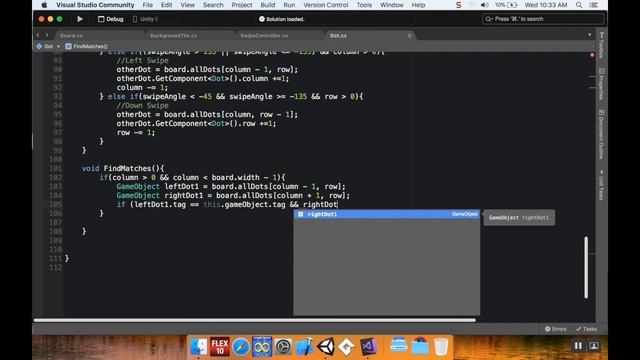
Task: Navigate back with the left arrow
Action: click(x=38, y=36)
